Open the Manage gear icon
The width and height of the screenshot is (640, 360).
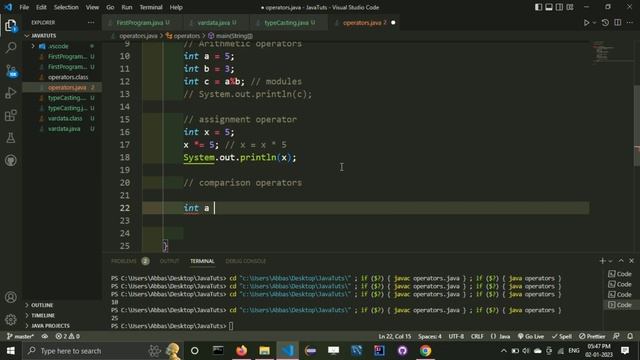pyautogui.click(x=11, y=319)
